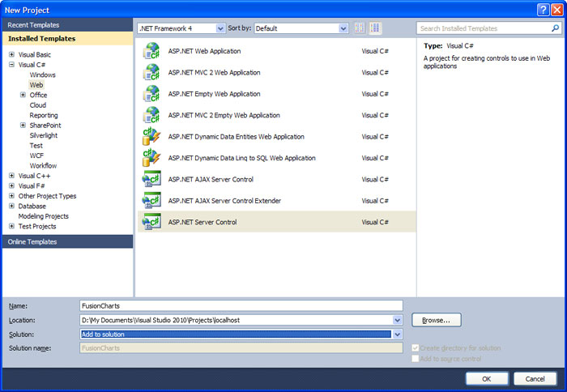This screenshot has width=567, height=392.
Task: Click the ASP.NET Empty Web Application icon
Action: tap(151, 94)
